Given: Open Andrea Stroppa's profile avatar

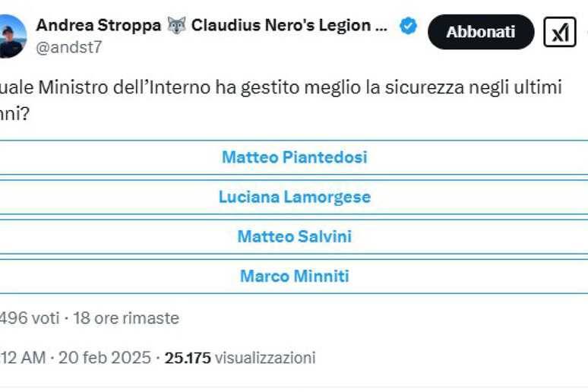Looking at the screenshot, I should click(x=13, y=36).
